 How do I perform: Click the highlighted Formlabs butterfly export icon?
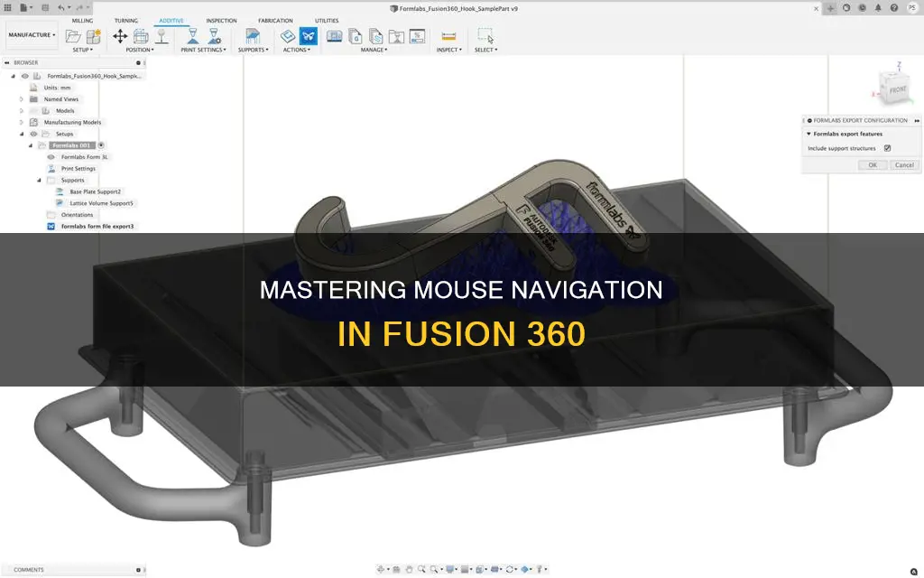coord(309,36)
